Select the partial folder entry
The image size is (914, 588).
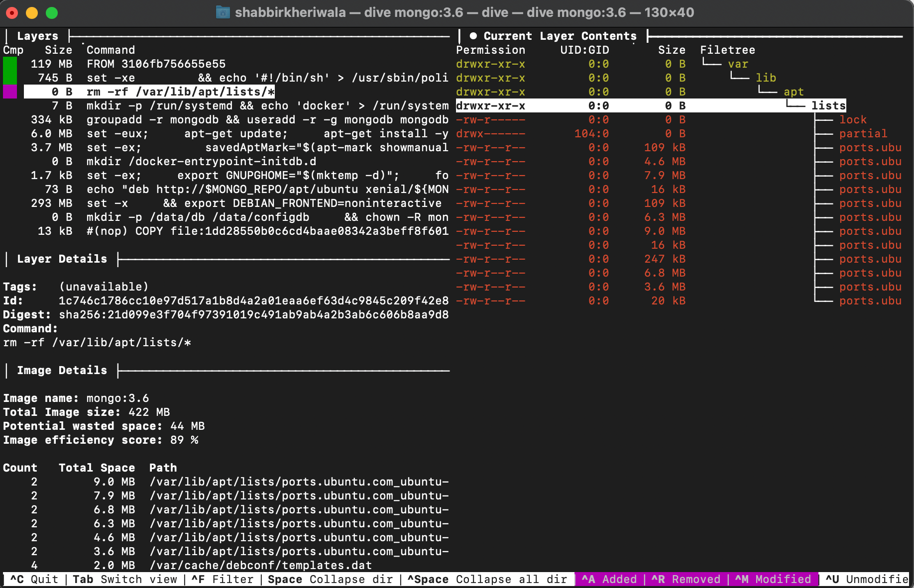[x=863, y=134]
